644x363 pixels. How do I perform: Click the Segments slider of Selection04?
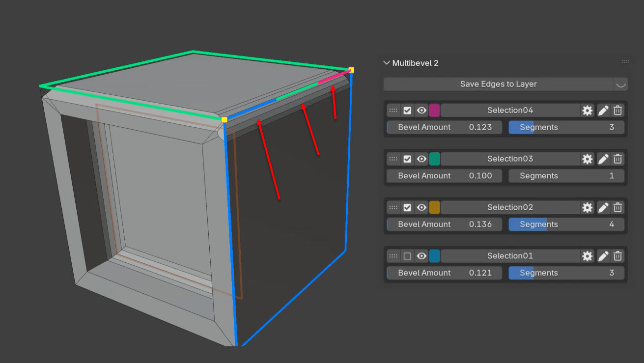(566, 127)
